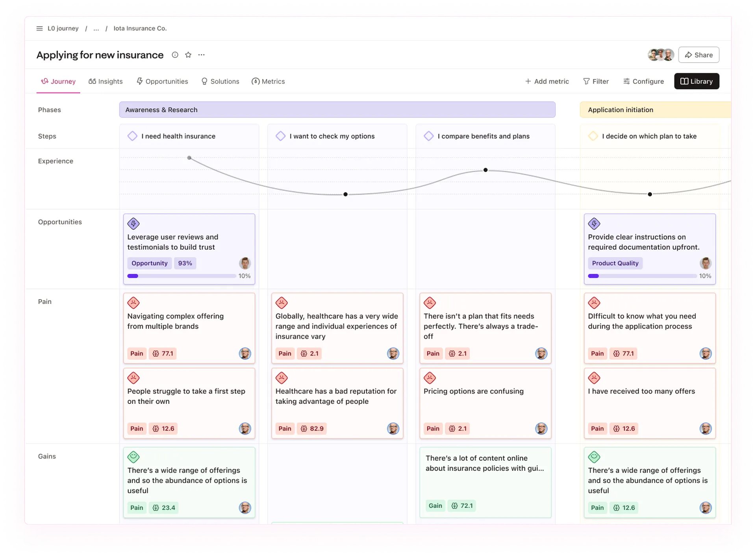Click the 72.1 score on content online card
Image resolution: width=756 pixels, height=557 pixels.
[x=462, y=506]
